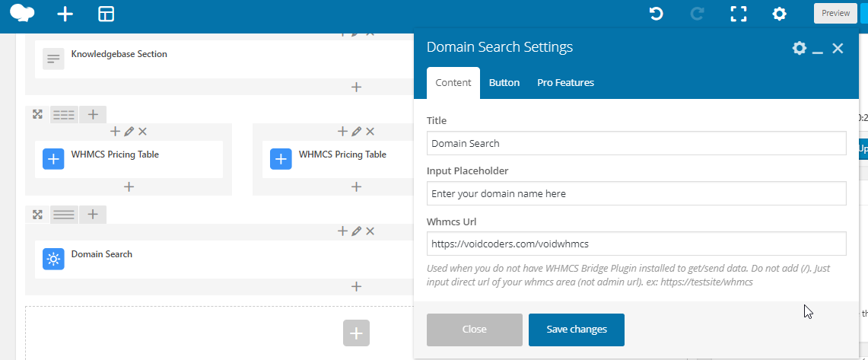Click the Add Element plus icon in top bar
The height and width of the screenshot is (360, 868).
click(x=65, y=14)
